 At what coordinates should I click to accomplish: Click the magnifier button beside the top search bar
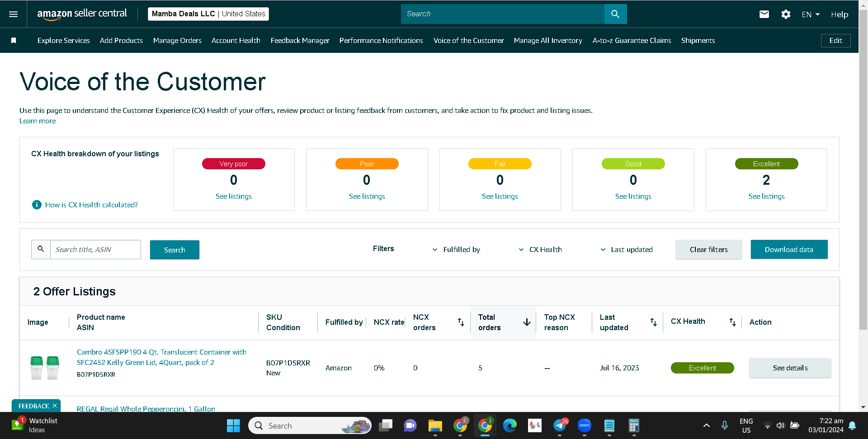[615, 14]
